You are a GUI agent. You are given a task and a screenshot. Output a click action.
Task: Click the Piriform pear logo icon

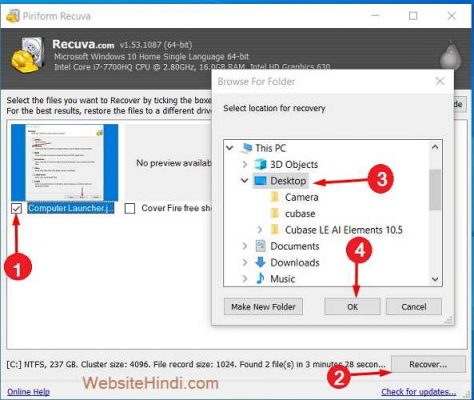click(x=450, y=55)
